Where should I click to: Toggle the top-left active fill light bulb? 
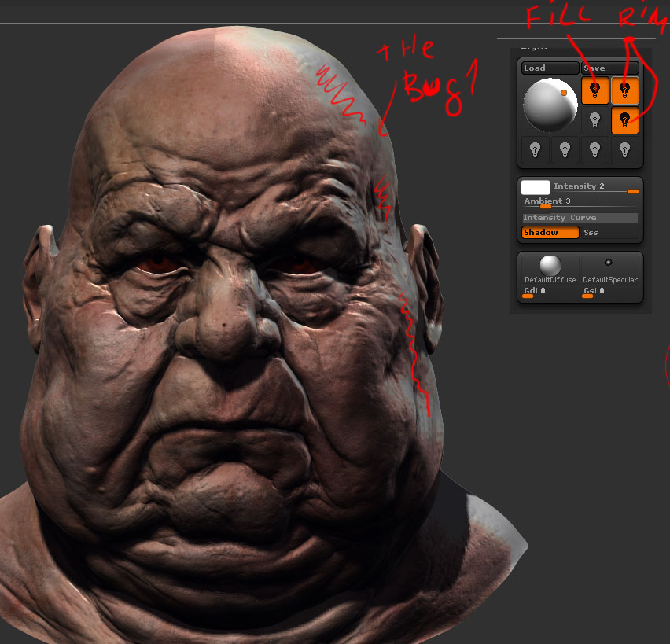coord(595,90)
